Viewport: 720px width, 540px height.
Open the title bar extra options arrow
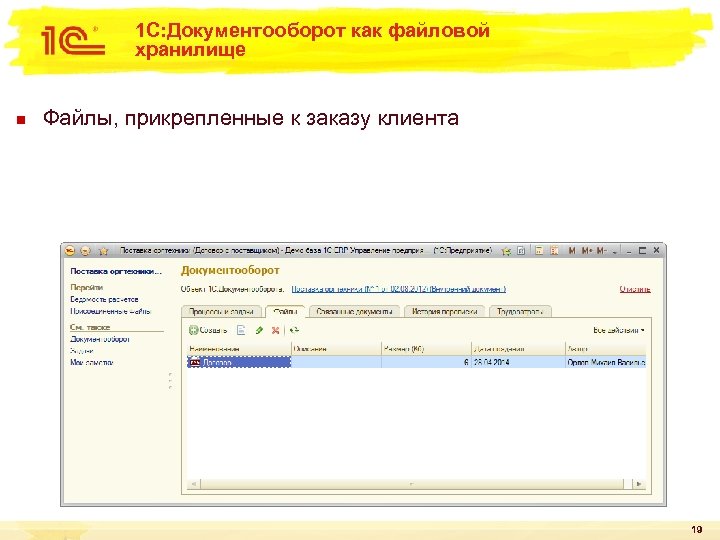click(615, 252)
